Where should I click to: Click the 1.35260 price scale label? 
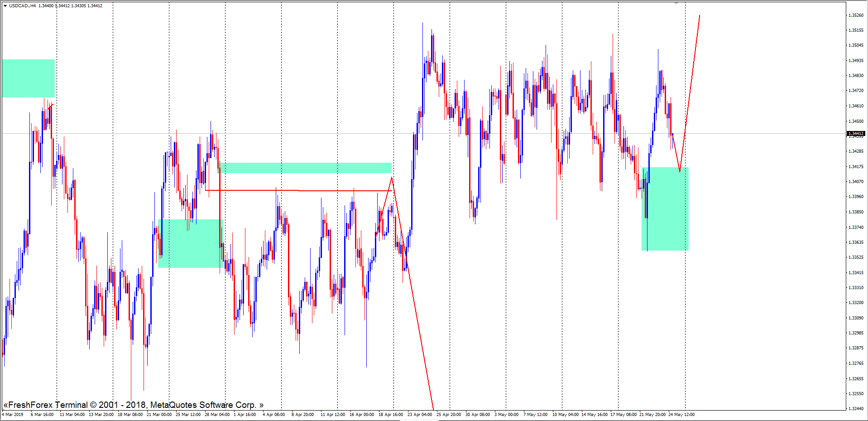point(855,15)
